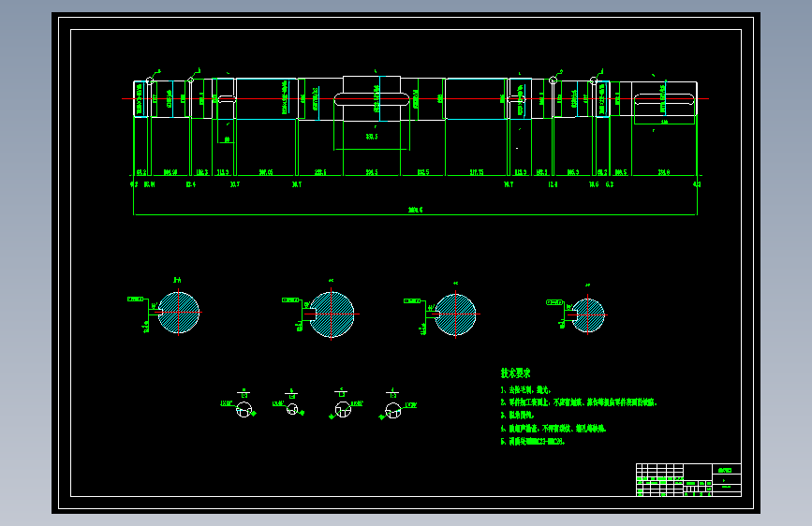Viewport: 812px width, 526px height.
Task: Select the leftmost hatched cross-section view
Action: (x=178, y=313)
